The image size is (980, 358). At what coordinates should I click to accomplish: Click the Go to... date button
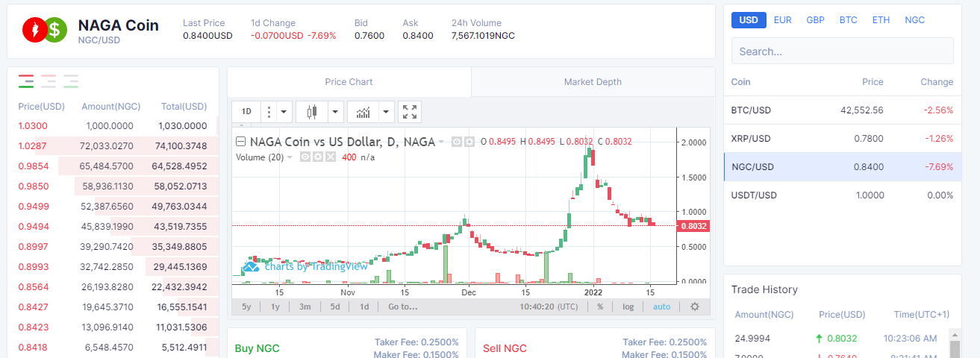[403, 307]
